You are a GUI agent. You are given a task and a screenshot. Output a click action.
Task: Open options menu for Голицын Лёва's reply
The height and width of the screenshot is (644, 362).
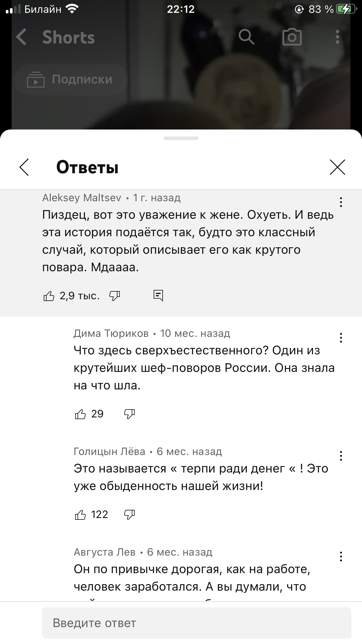click(x=341, y=456)
